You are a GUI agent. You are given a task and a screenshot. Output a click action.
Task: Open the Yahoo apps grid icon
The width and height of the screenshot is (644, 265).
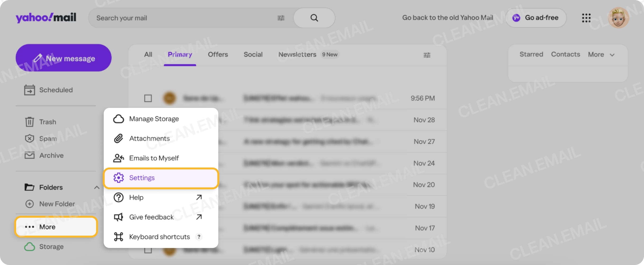(586, 18)
